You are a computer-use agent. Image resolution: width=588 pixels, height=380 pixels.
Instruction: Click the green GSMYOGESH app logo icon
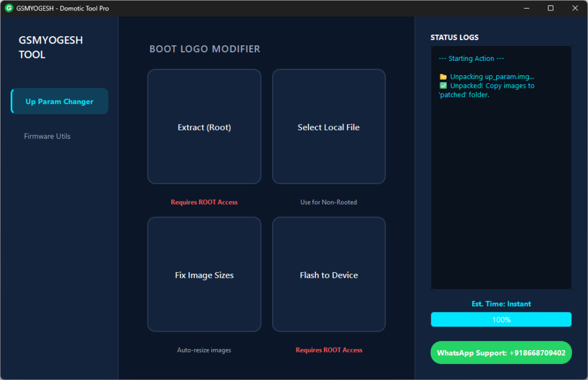pyautogui.click(x=9, y=8)
